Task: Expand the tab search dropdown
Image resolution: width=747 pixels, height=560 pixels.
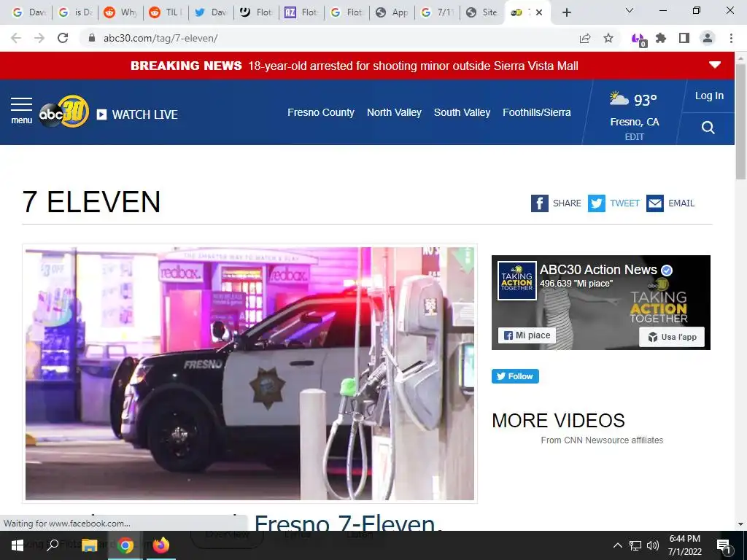Action: [629, 10]
